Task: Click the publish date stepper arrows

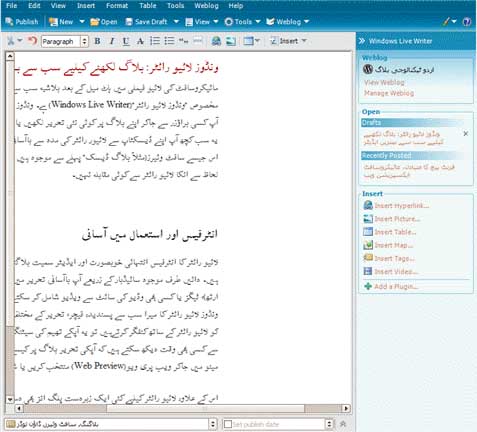Action: [329, 424]
